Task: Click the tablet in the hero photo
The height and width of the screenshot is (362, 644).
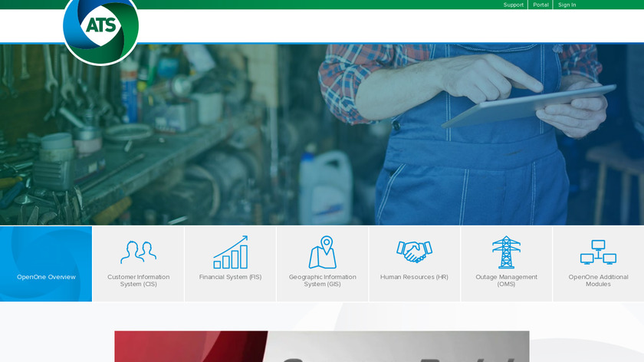Action: click(x=529, y=106)
